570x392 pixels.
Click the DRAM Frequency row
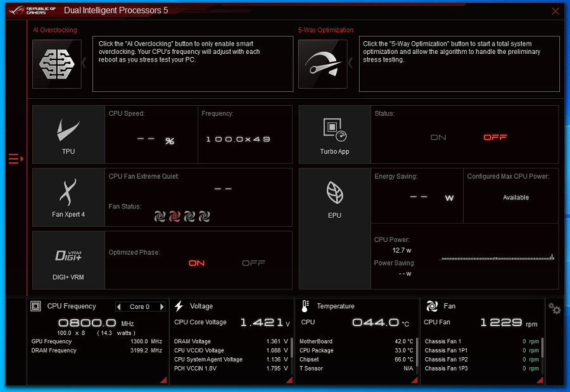coord(97,351)
